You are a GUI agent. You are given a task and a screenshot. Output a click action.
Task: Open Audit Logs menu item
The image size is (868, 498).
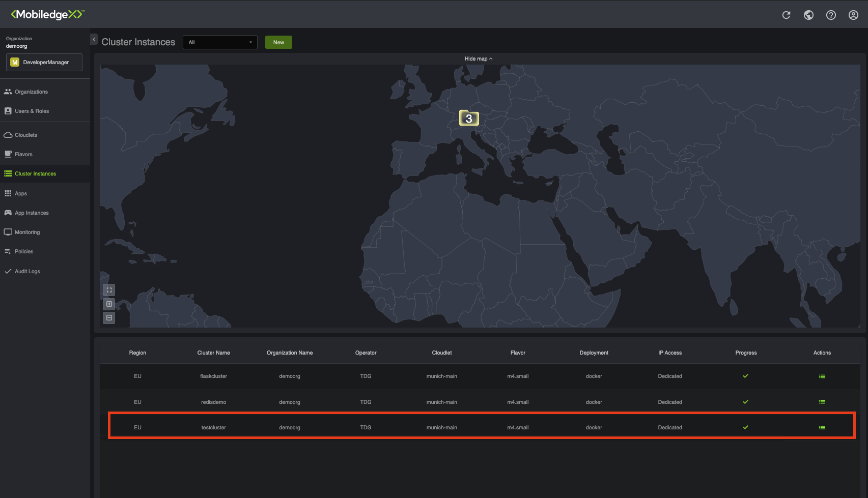tap(27, 271)
